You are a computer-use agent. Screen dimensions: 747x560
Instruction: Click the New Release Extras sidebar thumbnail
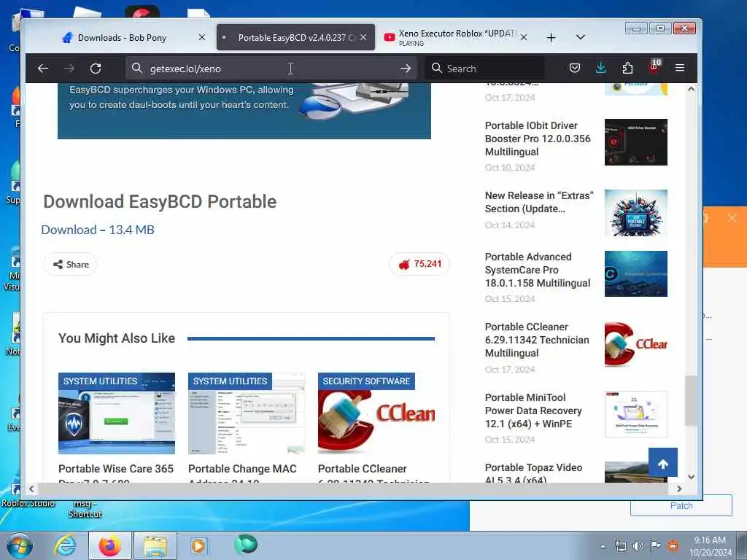635,213
